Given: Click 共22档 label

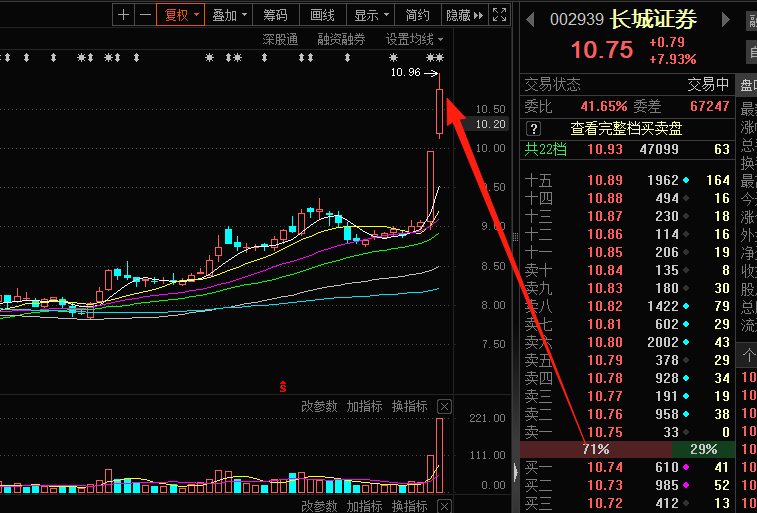Looking at the screenshot, I should point(546,149).
